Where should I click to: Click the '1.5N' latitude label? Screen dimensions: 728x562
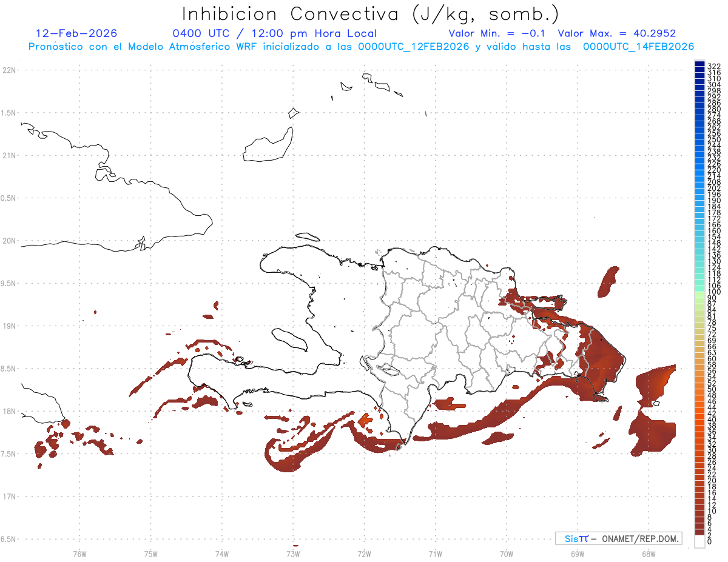8,113
